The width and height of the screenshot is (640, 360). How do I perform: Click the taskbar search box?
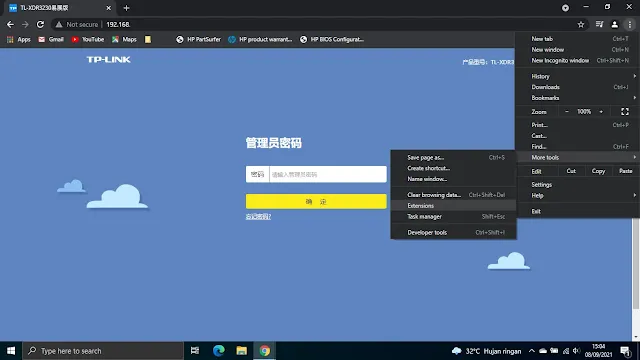pyautogui.click(x=103, y=351)
